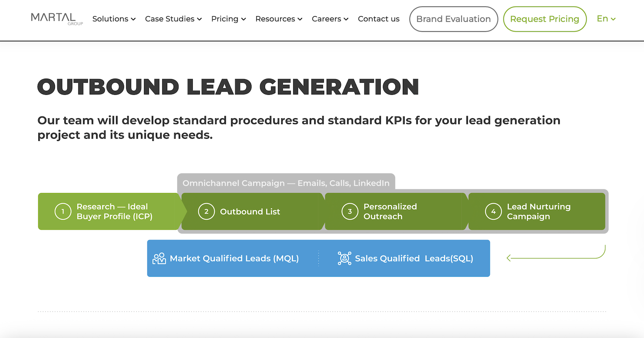
Task: Select step 4 circle Lead Nurturing Campaign
Action: click(493, 211)
